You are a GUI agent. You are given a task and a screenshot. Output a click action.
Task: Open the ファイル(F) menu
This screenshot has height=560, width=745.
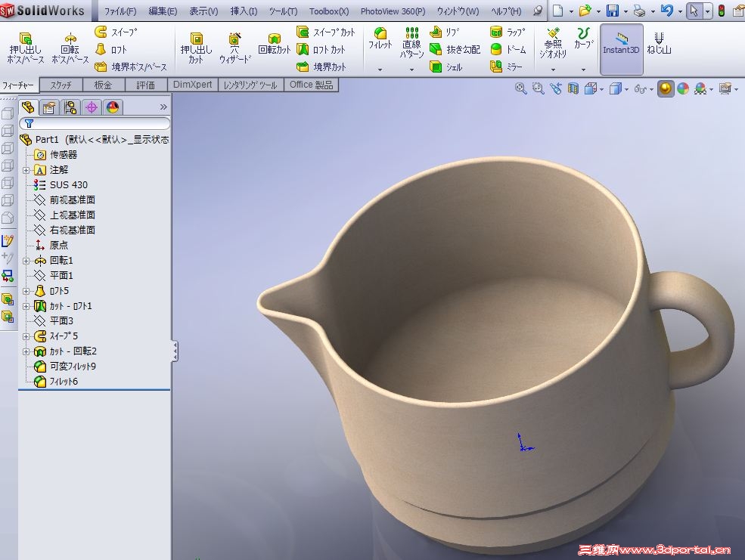pos(120,11)
